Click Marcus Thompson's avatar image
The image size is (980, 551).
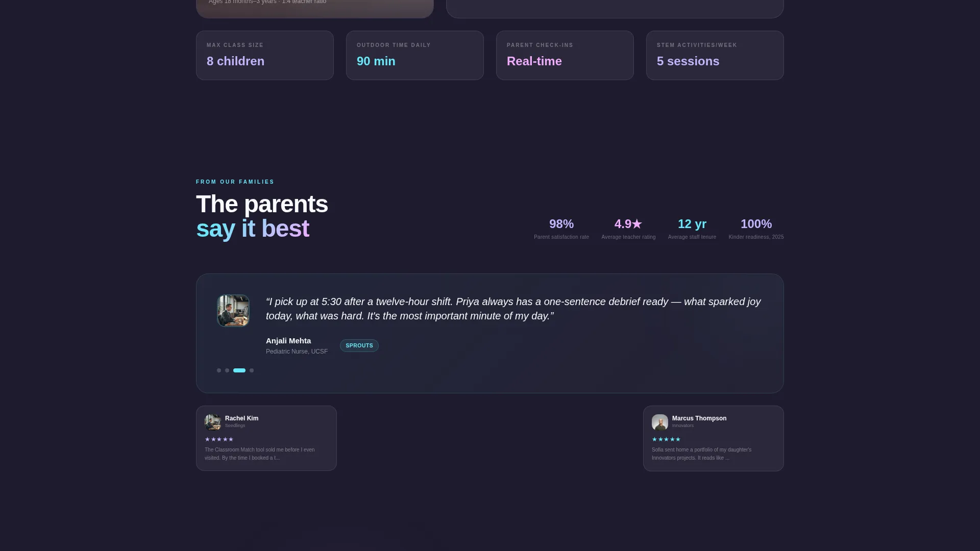coord(660,422)
